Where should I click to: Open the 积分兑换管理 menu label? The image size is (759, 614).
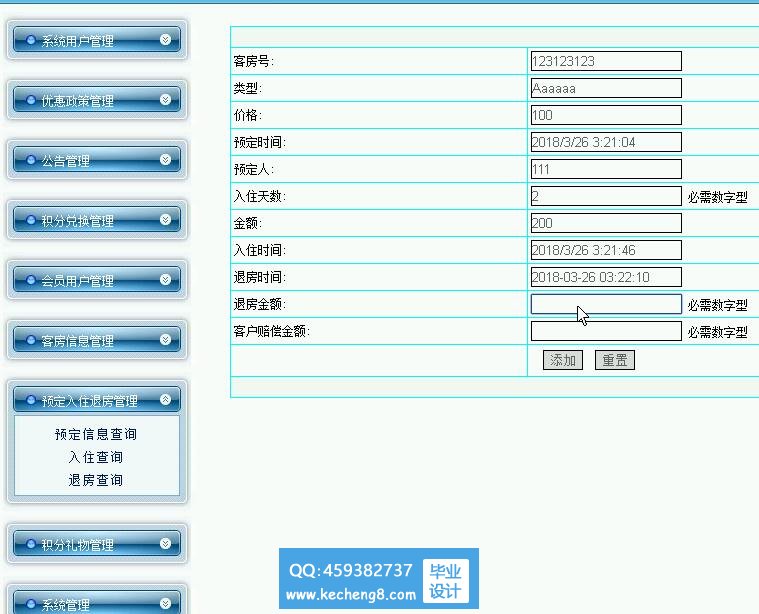click(77, 221)
